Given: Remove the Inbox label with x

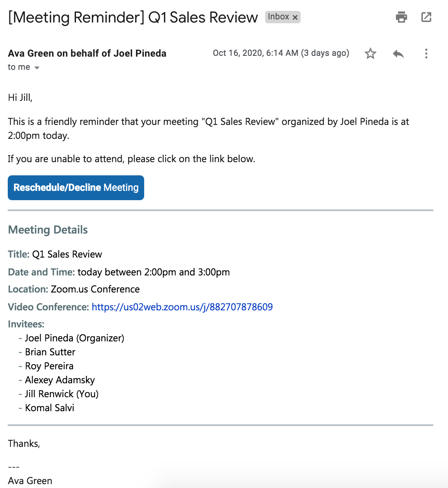Looking at the screenshot, I should click(x=295, y=17).
